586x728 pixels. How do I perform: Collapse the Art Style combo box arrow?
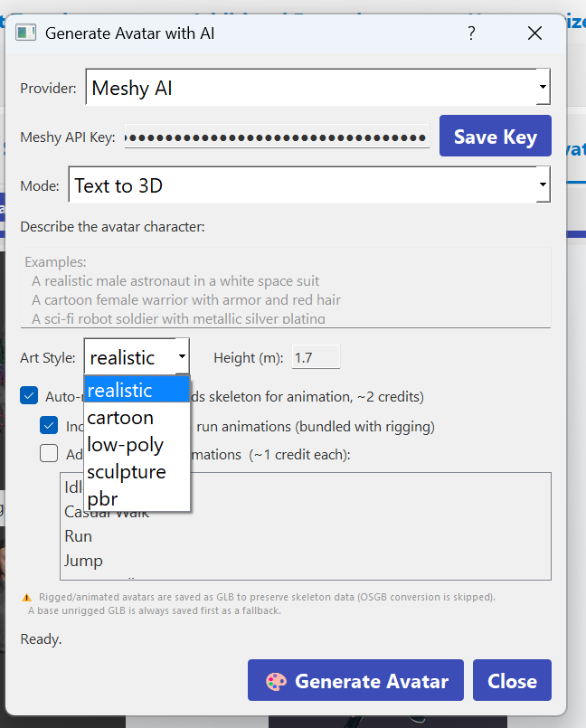tap(182, 356)
